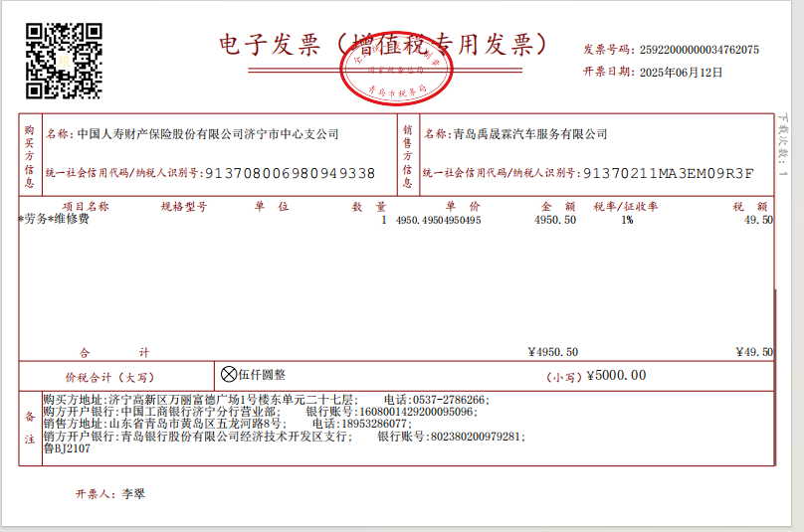
Task: Click the unit price 4950.4950495
Action: pos(438,220)
